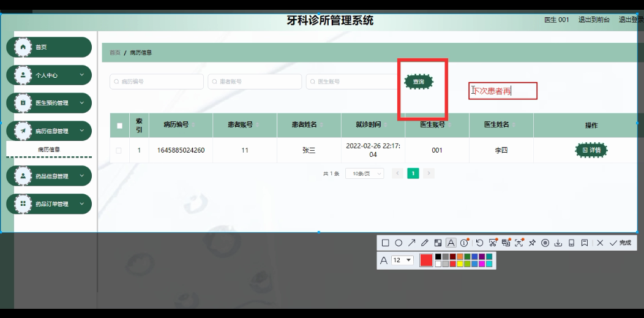Click 医生 001 in the header
This screenshot has width=644, height=318.
[556, 20]
